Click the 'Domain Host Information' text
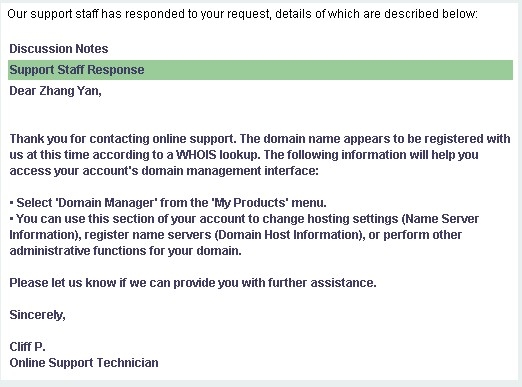The height and width of the screenshot is (387, 522). pos(289,235)
